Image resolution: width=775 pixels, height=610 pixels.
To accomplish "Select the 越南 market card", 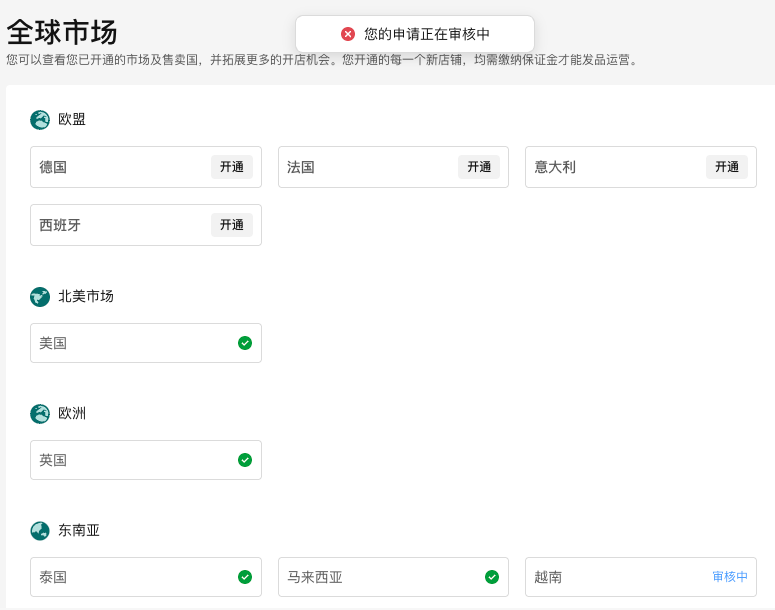I will tap(641, 577).
